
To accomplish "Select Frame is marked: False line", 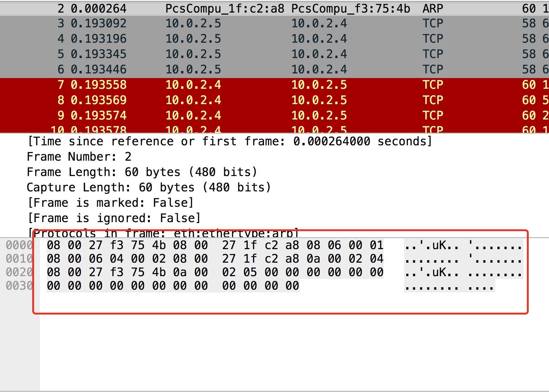I will 111,203.
